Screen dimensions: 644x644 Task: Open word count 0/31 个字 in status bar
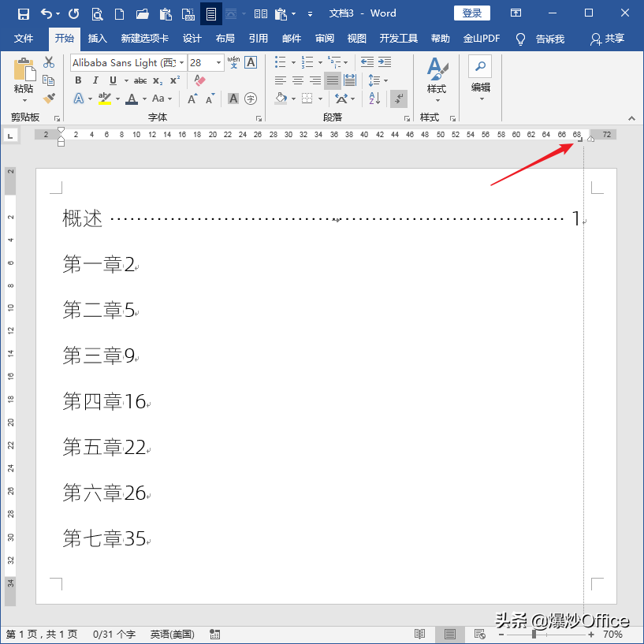pos(114,634)
